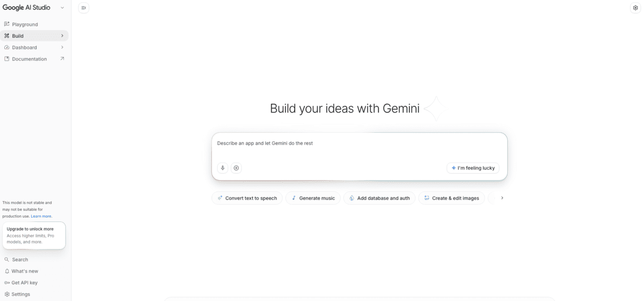Expand the Build submenu chevron
The image size is (644, 301).
(62, 36)
